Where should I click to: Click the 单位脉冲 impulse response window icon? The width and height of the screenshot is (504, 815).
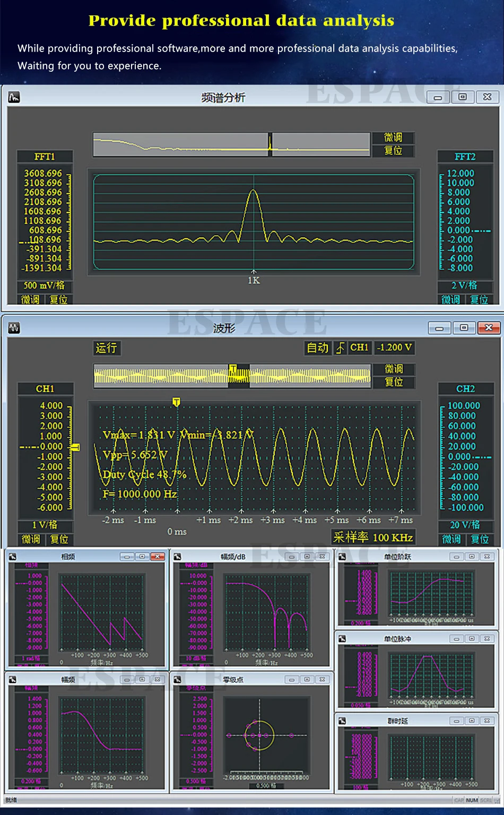(342, 639)
